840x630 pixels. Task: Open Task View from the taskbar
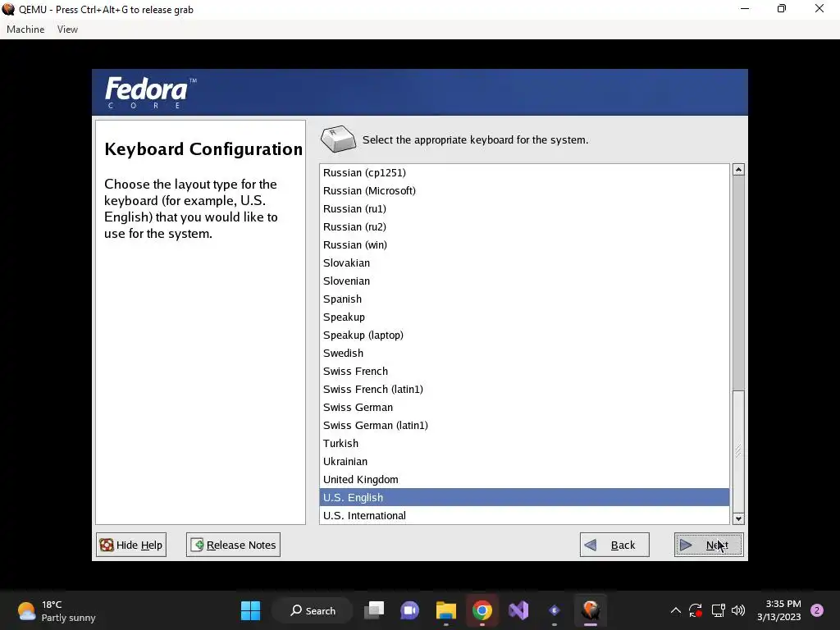(374, 610)
